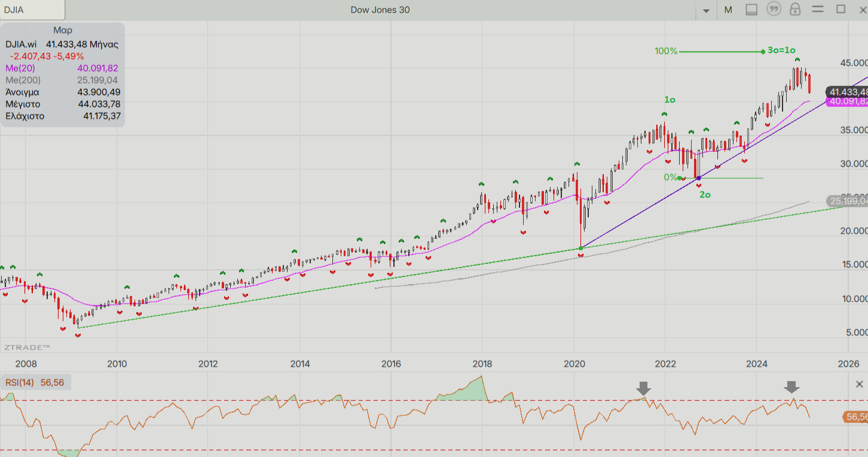Open the symbol dropdown arrow in title bar
The width and height of the screenshot is (868, 457).
(706, 10)
